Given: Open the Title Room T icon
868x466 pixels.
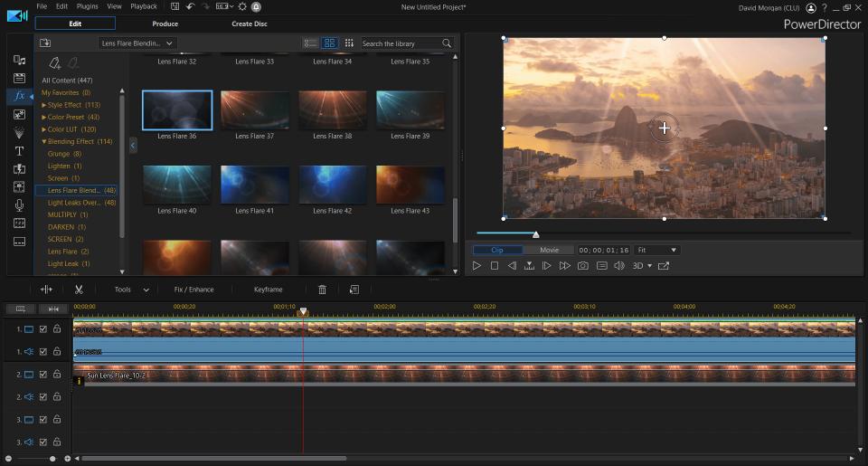Looking at the screenshot, I should 19,151.
